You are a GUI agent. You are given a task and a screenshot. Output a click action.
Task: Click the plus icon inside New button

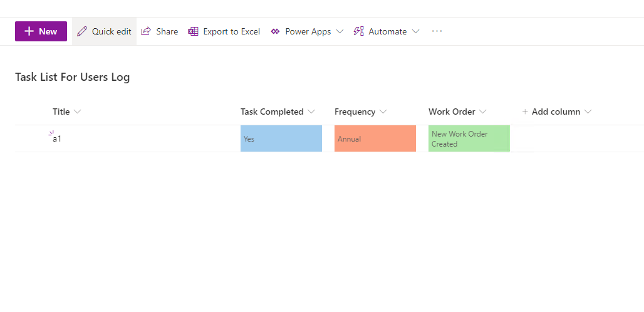click(x=29, y=31)
